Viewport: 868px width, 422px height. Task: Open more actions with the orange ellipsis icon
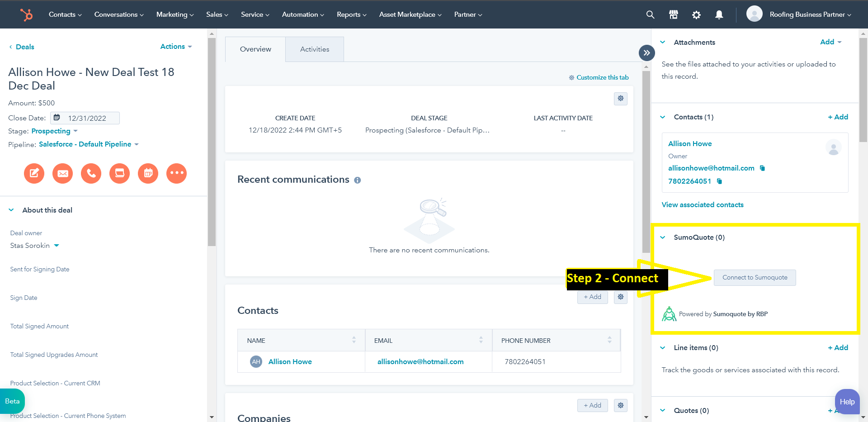[176, 173]
